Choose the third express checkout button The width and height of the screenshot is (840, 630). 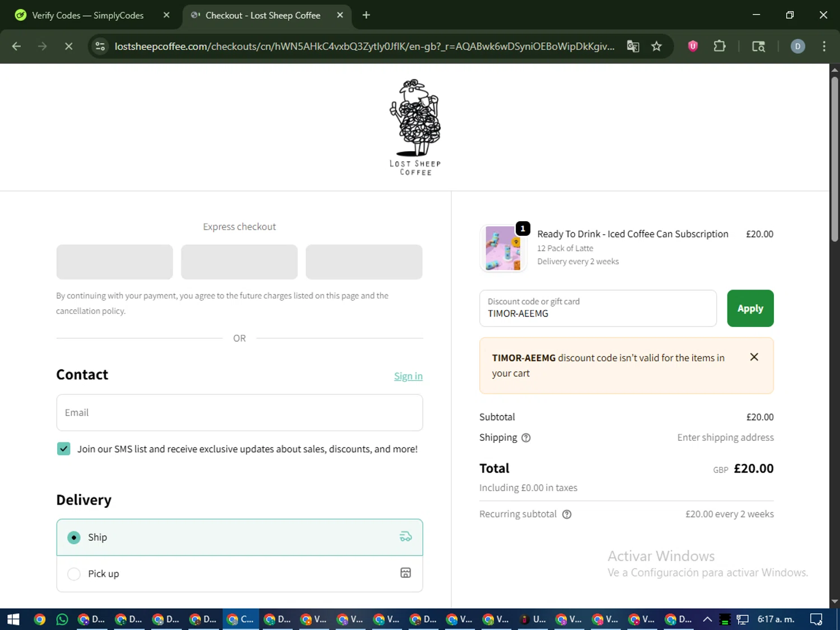[364, 262]
